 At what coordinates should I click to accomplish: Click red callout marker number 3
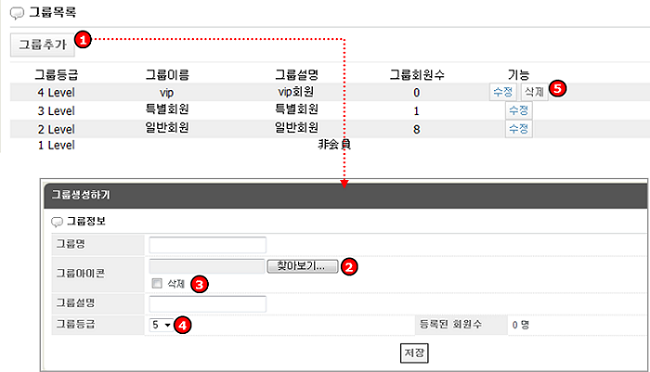tap(199, 284)
